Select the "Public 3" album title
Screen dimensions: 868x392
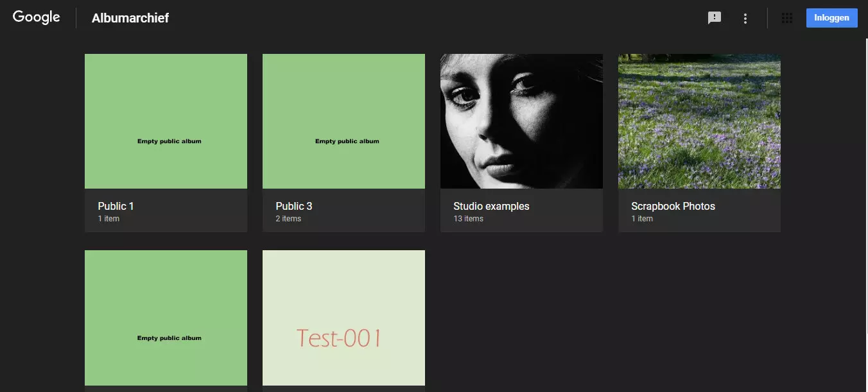coord(294,206)
